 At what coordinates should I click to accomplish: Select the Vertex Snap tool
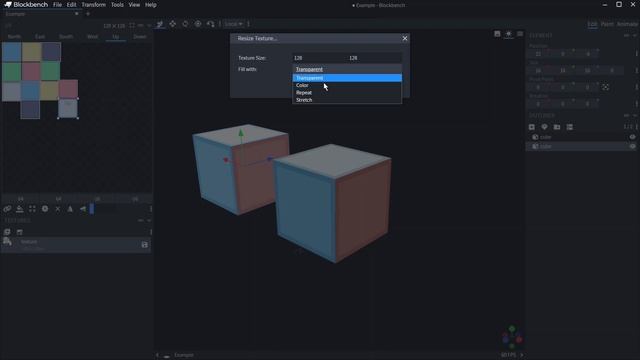(211, 24)
